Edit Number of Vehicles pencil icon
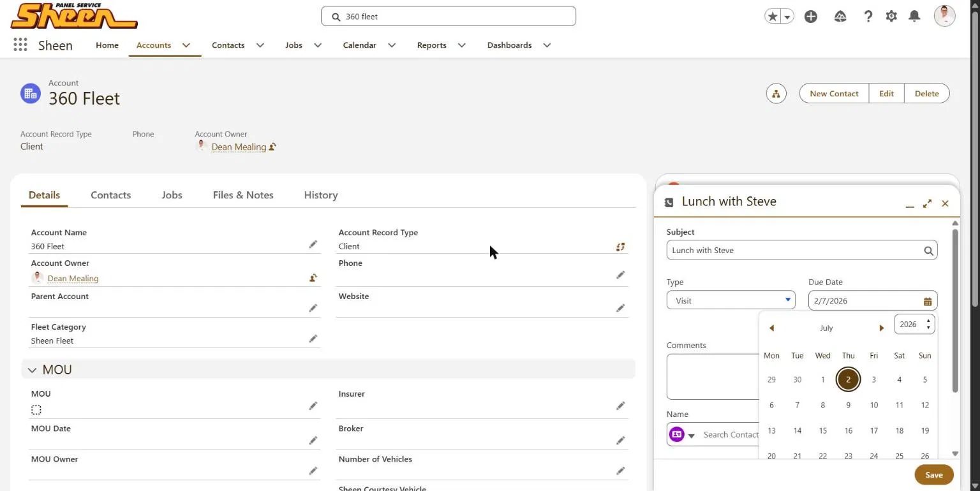 pos(620,471)
